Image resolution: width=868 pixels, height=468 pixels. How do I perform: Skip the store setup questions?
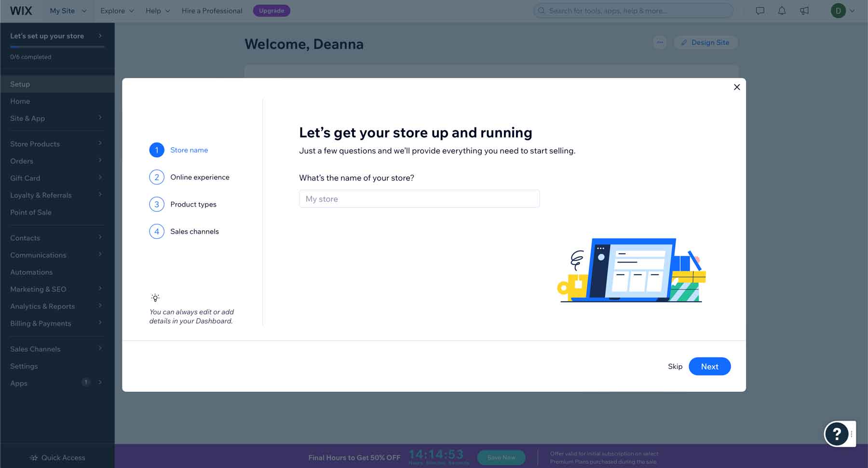pos(675,366)
